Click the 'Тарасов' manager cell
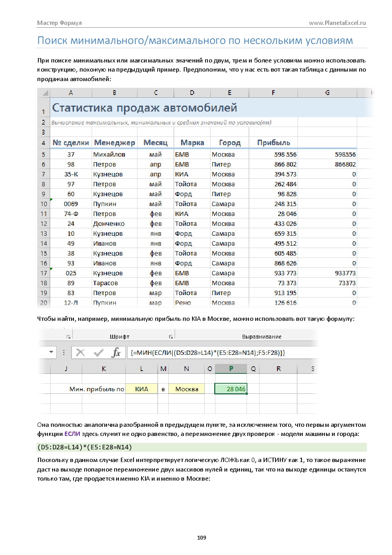392x555 pixels. pos(115,283)
